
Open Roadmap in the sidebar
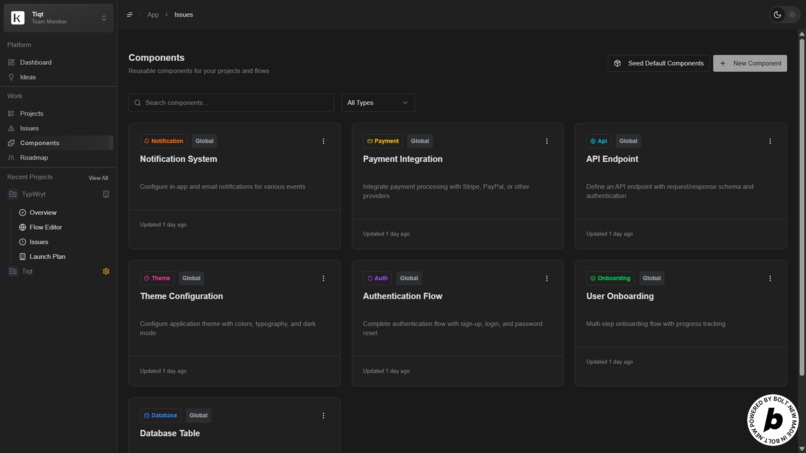click(34, 157)
